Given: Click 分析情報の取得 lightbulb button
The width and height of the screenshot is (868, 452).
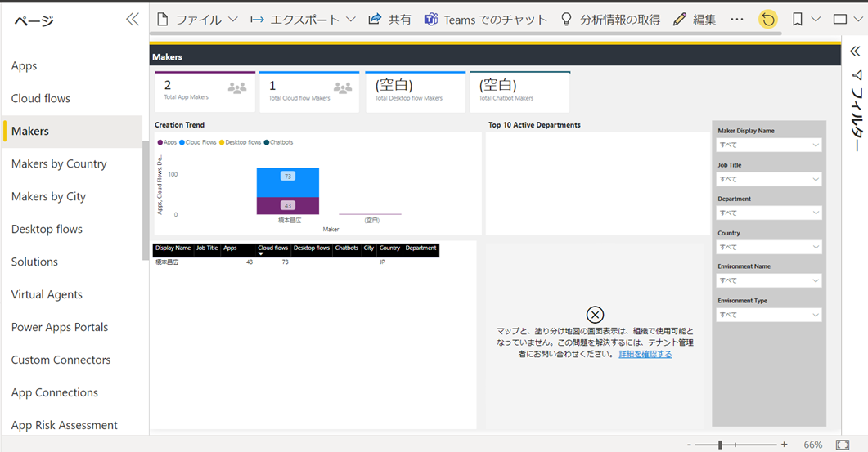Looking at the screenshot, I should click(x=610, y=20).
